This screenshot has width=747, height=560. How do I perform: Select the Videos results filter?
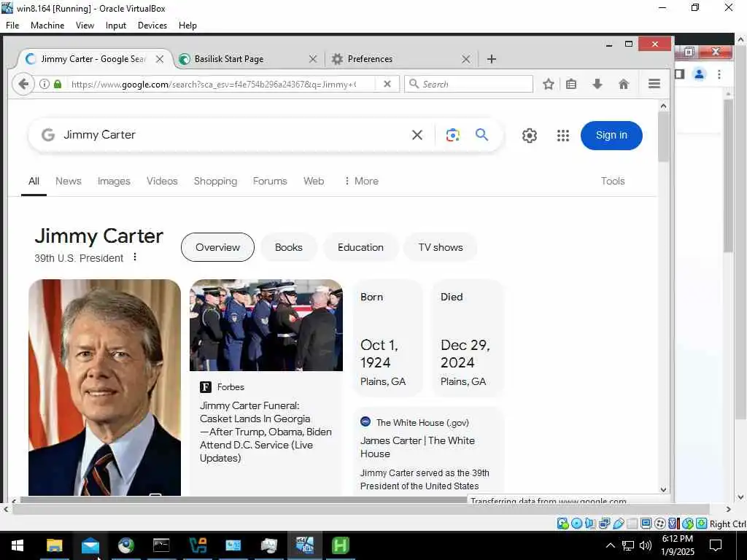162,181
